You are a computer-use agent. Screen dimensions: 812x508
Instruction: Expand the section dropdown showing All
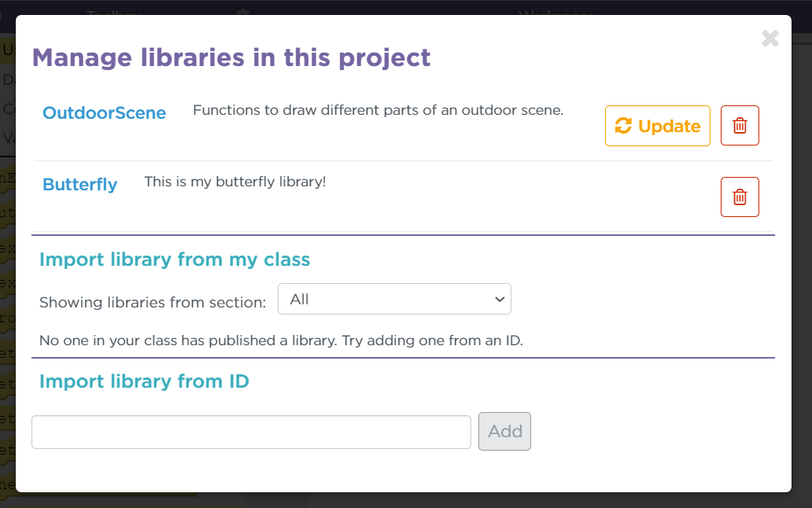tap(394, 299)
